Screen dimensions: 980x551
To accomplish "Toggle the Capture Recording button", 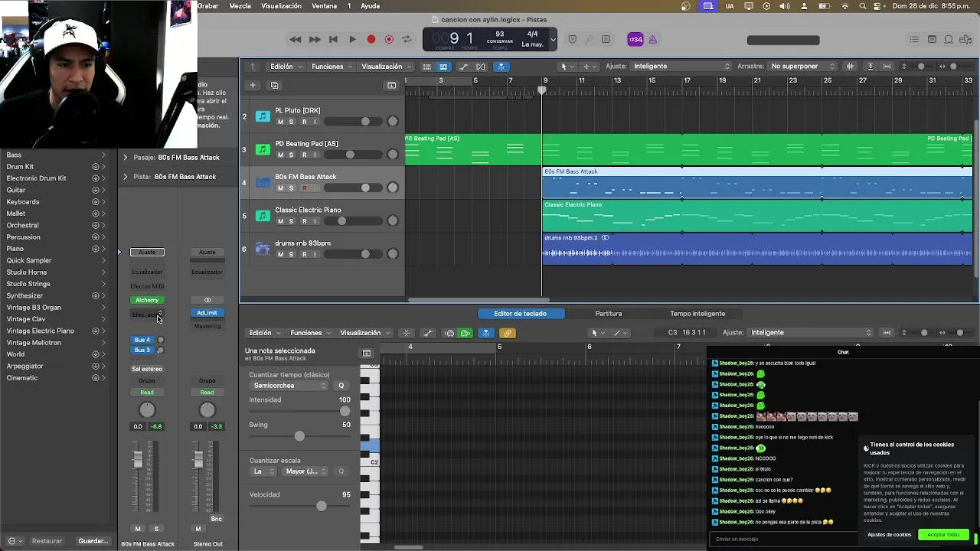I will pos(389,39).
